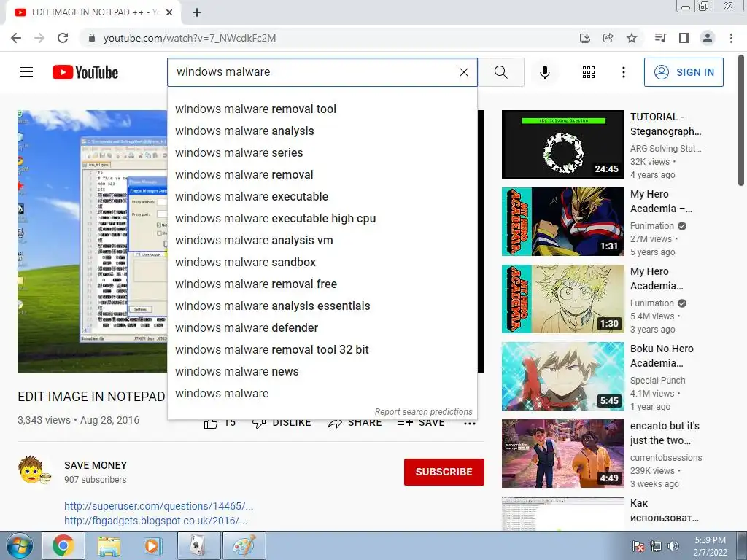Click the video player area
This screenshot has width=747, height=560.
tap(93, 241)
